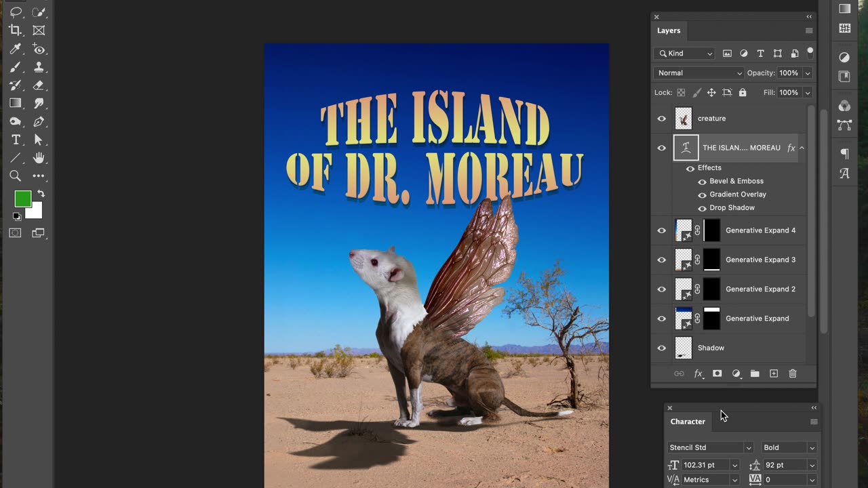Select the Horizontal Type tool
This screenshot has width=868, height=488.
point(16,140)
